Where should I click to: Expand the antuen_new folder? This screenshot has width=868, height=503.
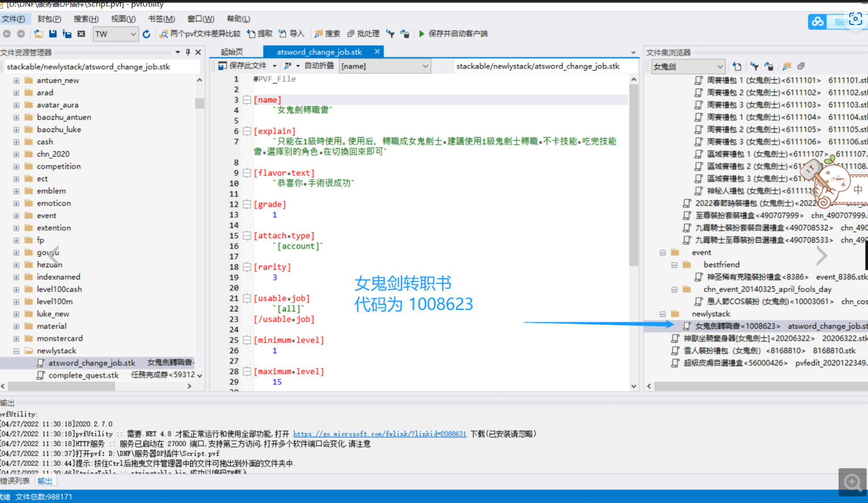[16, 81]
